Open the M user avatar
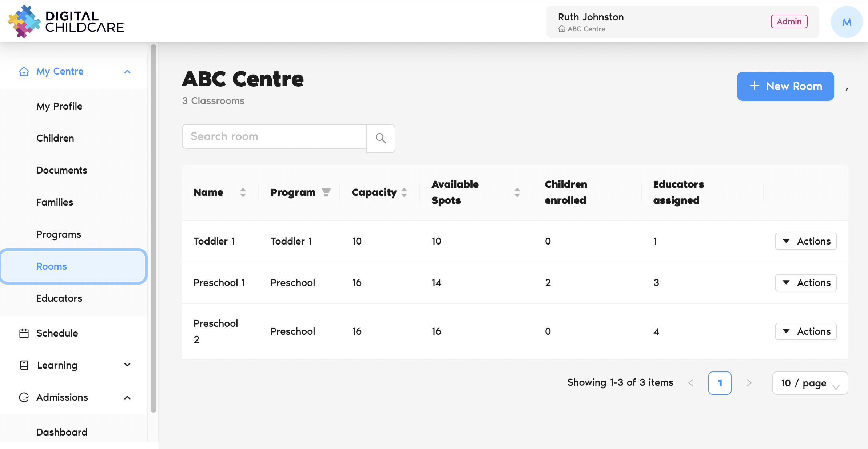Screen dimensions: 868x449 [847, 22]
